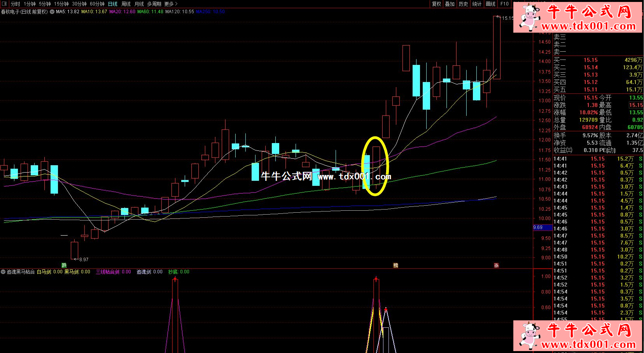The height and width of the screenshot is (353, 644).
Task: Click the 9.69 price marker on axis
Action: click(538, 227)
